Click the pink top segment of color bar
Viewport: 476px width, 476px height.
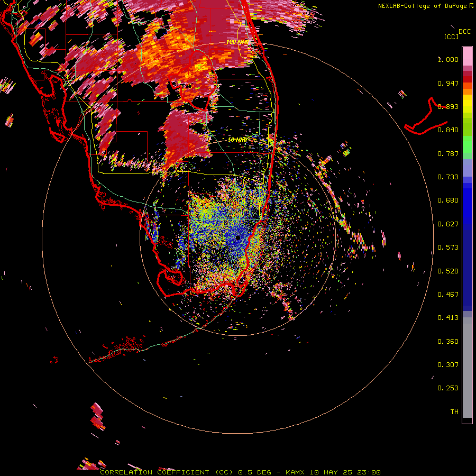(467, 57)
